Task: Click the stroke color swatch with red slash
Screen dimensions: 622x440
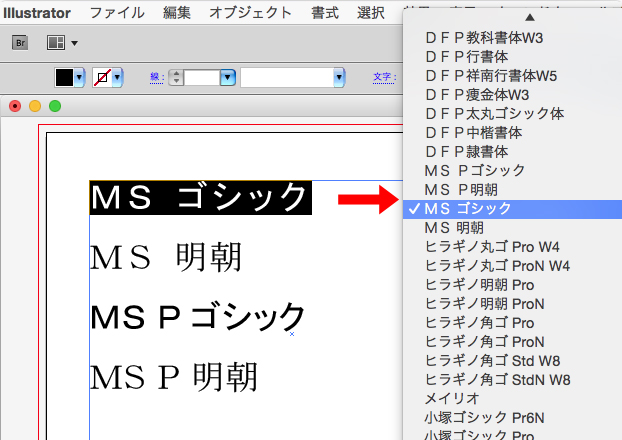Action: tap(102, 77)
